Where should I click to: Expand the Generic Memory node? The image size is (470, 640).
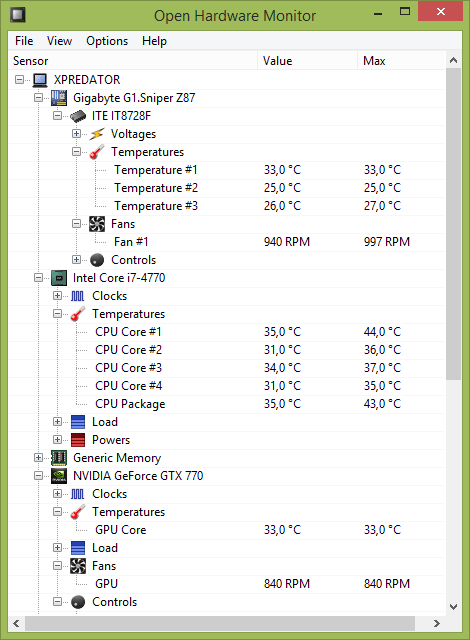[38, 458]
